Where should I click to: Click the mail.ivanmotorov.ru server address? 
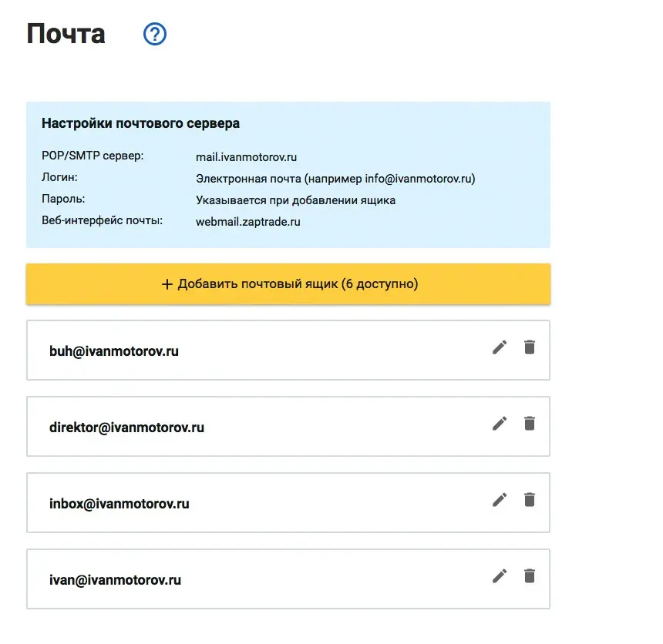246,157
